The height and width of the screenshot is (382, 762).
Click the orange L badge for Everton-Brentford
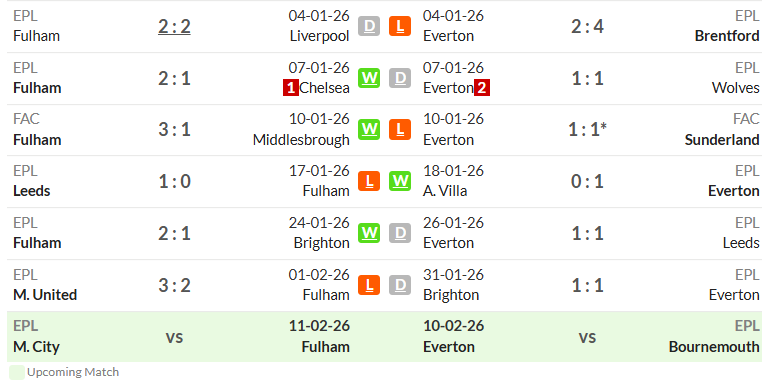click(x=400, y=26)
